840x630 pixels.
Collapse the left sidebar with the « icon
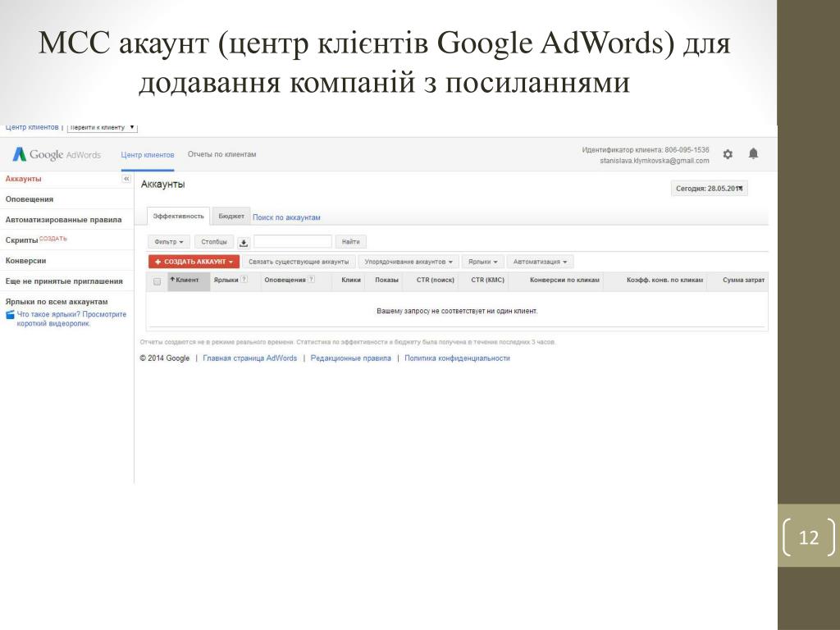[126, 178]
